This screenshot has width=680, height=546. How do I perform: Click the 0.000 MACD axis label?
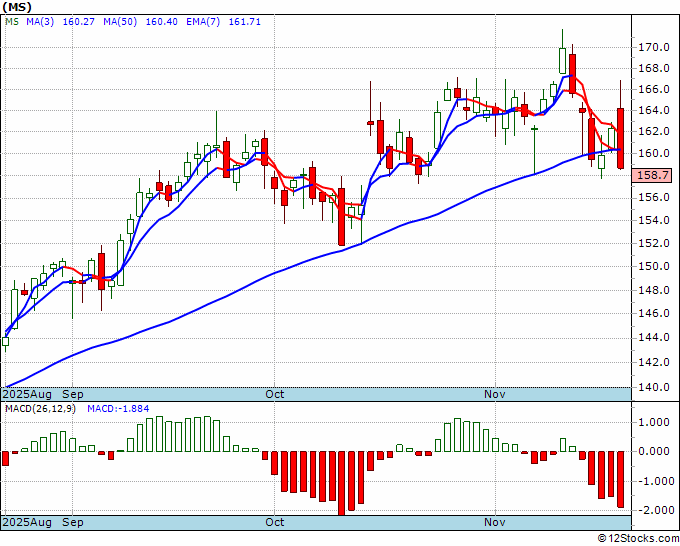point(654,451)
